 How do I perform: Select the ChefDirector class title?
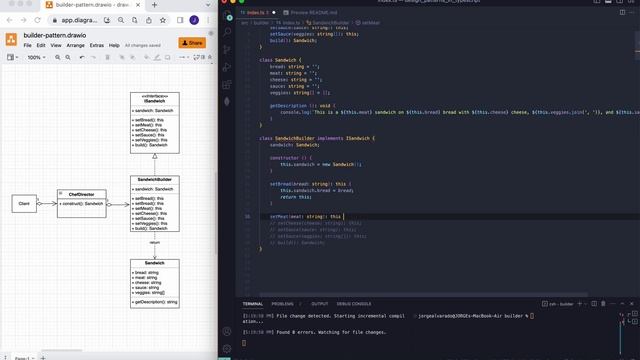tap(82, 194)
